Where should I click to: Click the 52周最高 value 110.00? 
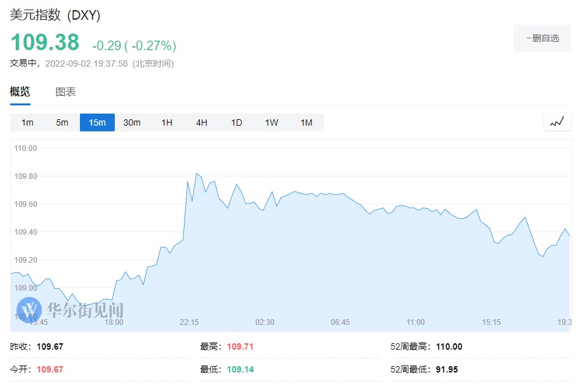tap(449, 346)
